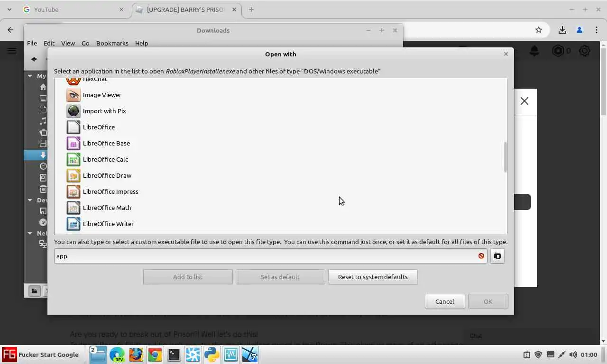Open the Bookmarks menu in Downloads
This screenshot has height=364, width=607.
coord(112,43)
